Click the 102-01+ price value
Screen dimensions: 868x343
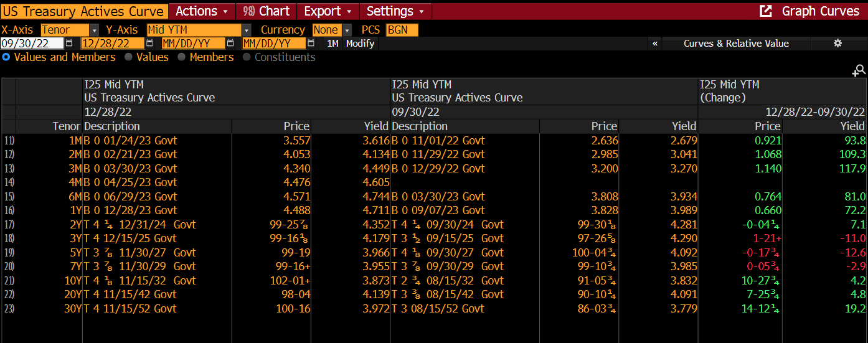pos(290,281)
